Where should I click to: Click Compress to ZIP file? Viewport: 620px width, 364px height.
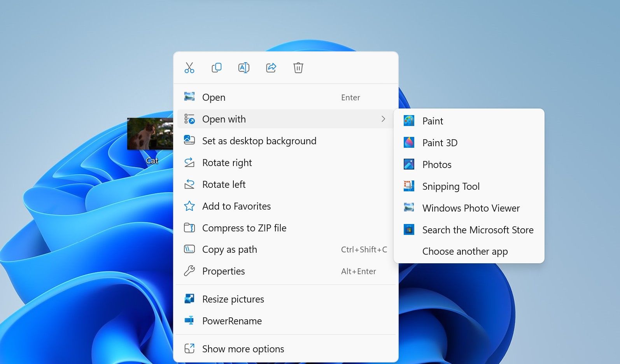coord(244,228)
